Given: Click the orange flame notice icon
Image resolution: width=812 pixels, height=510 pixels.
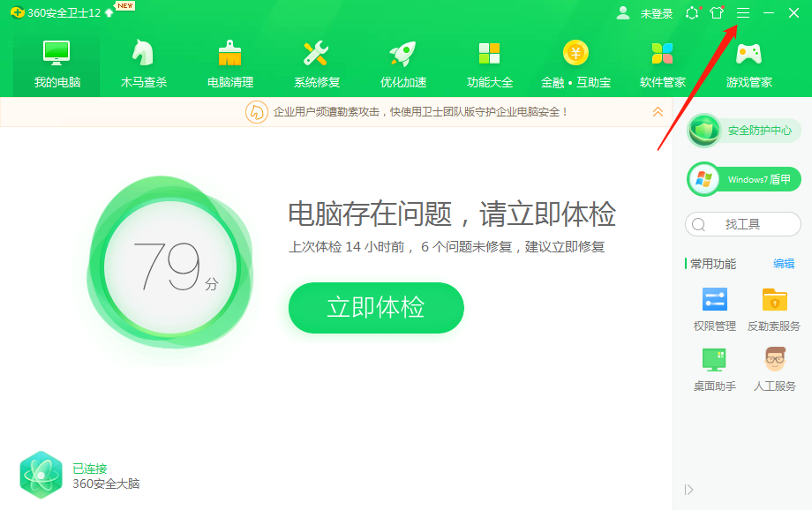Looking at the screenshot, I should tap(256, 112).
